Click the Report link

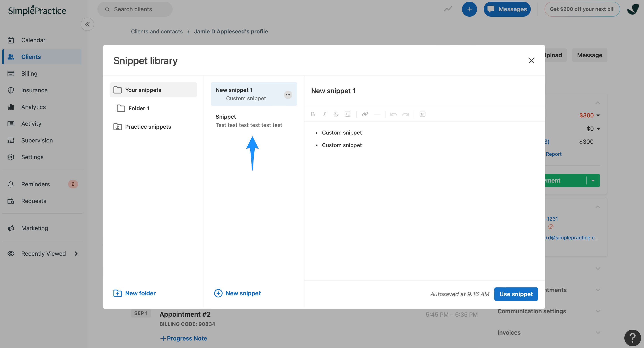tap(554, 154)
